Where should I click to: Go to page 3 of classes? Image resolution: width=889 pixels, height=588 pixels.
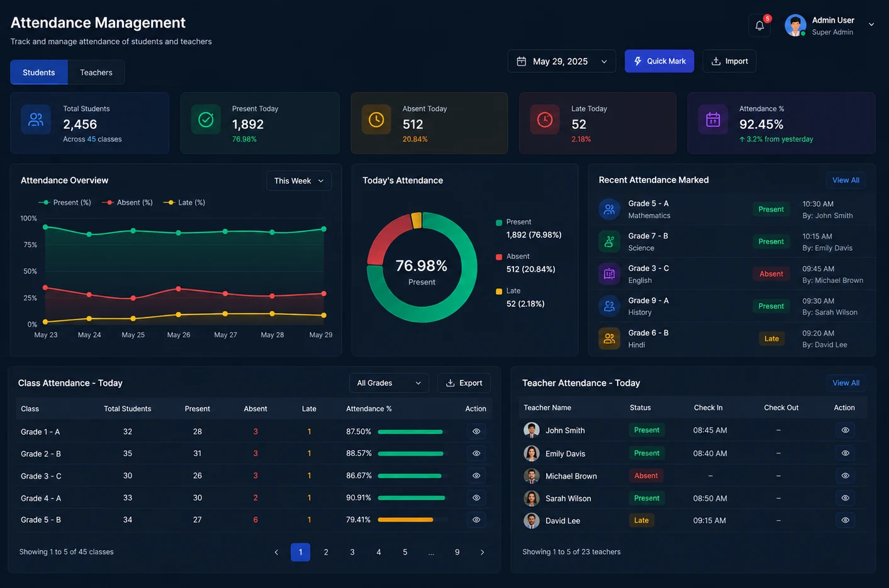(x=352, y=552)
